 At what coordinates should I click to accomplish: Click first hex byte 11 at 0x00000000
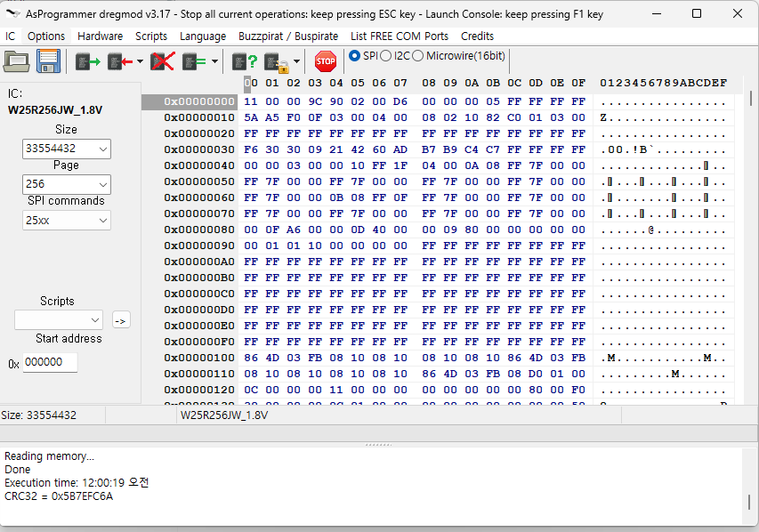[251, 101]
